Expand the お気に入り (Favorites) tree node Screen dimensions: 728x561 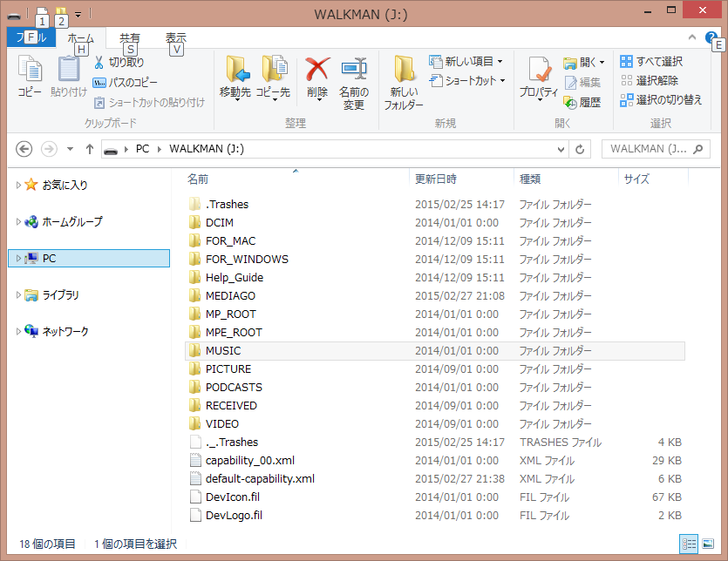tap(18, 185)
